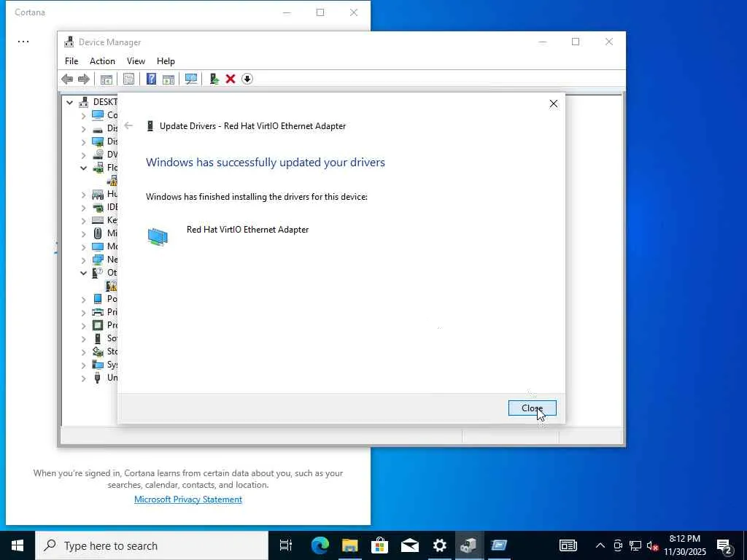Collapse the expanded Floppy node starting with 'Flo'
The image size is (747, 560).
(83, 168)
